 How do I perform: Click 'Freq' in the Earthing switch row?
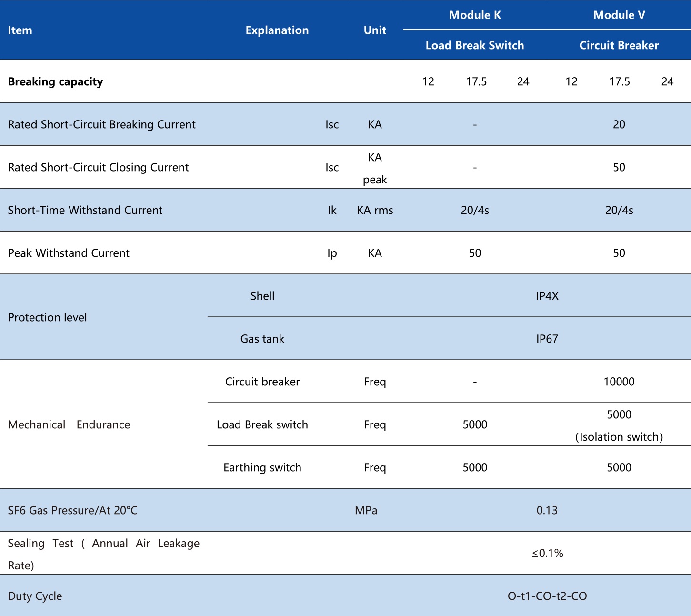point(375,467)
